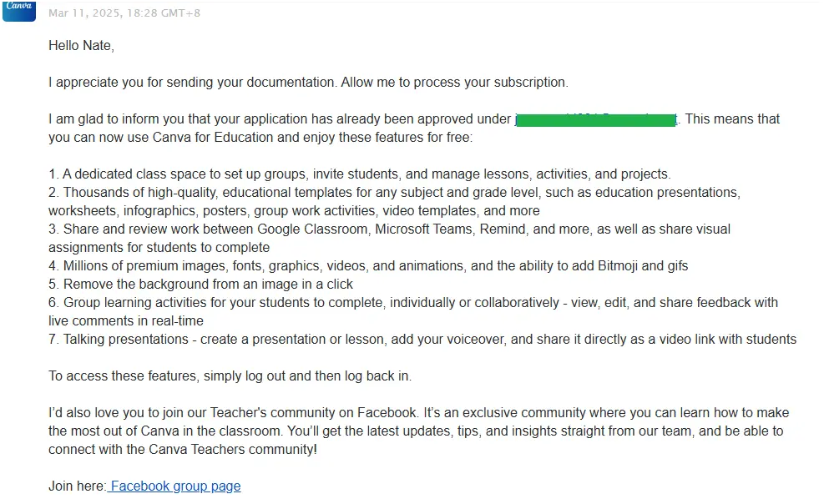The height and width of the screenshot is (504, 824).
Task: Click the sentence about processing your subscription
Action: click(x=308, y=83)
